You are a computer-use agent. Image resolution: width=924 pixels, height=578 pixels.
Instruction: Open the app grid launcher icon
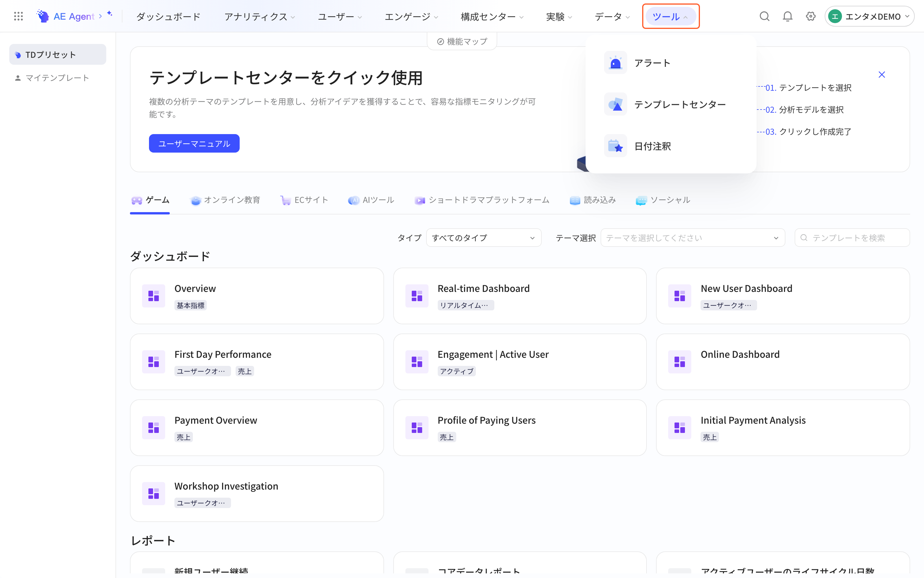pyautogui.click(x=18, y=16)
